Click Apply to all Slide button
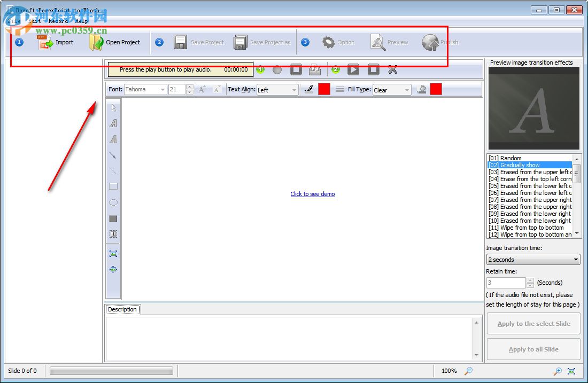This screenshot has height=383, width=588. click(x=533, y=349)
